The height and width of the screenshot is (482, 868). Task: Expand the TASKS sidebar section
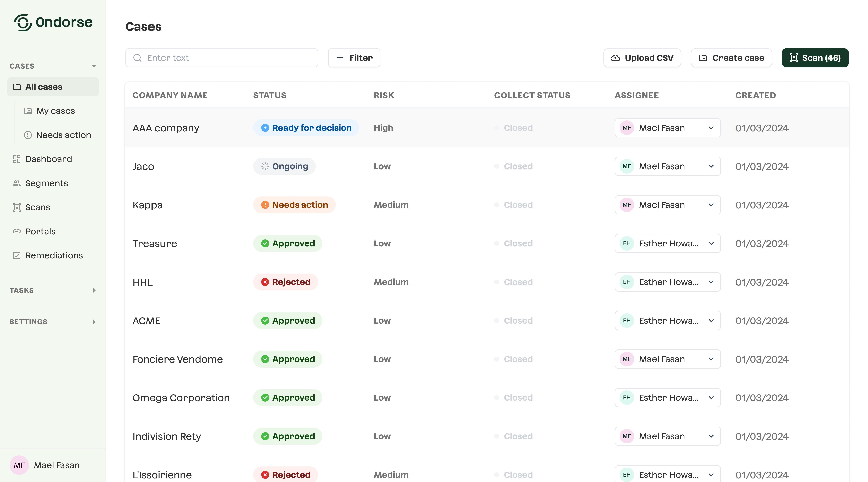coord(94,290)
